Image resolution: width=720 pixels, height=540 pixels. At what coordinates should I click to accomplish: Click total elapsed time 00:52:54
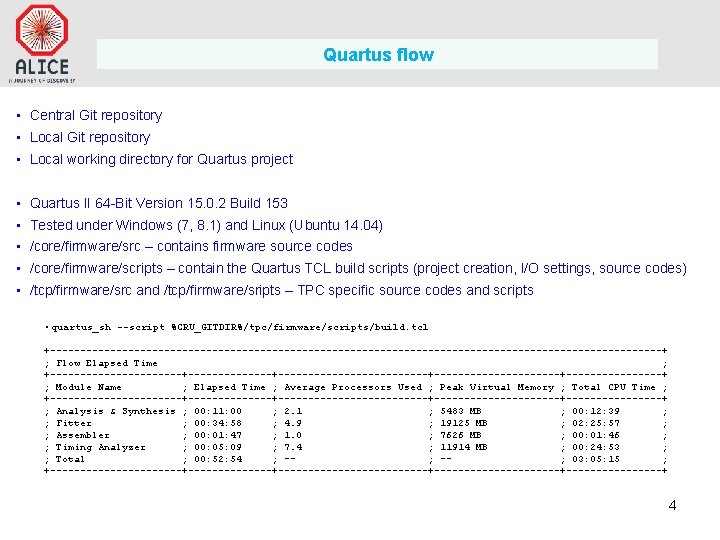pos(218,459)
